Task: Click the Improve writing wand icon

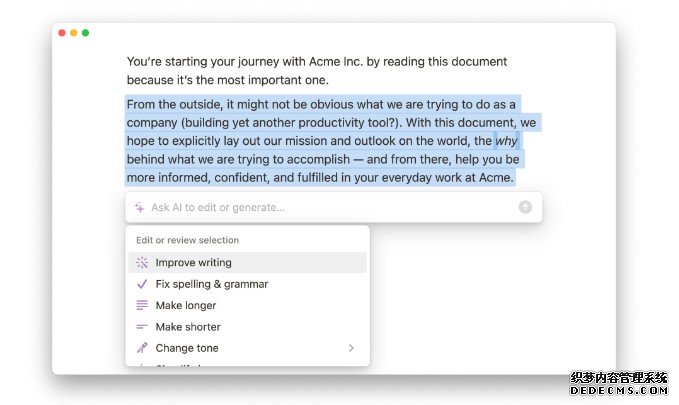Action: (142, 263)
